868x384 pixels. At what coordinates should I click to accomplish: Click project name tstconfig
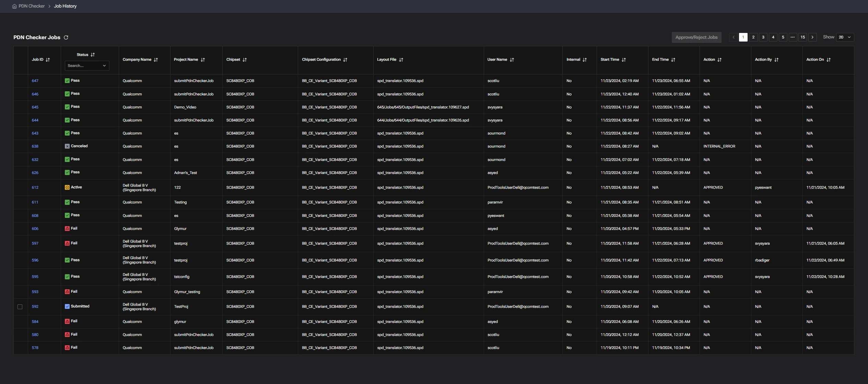pos(181,277)
